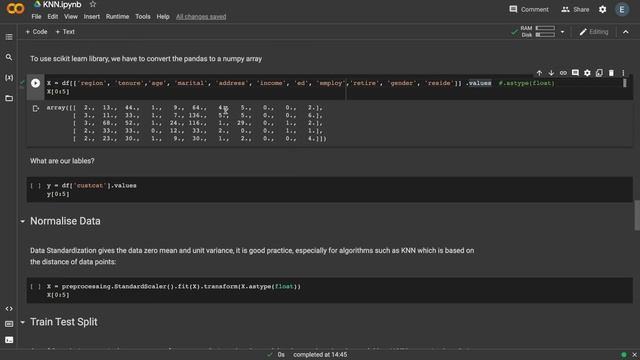Click the KNN.ipynb notebook title
The image size is (640, 360).
[x=62, y=4]
